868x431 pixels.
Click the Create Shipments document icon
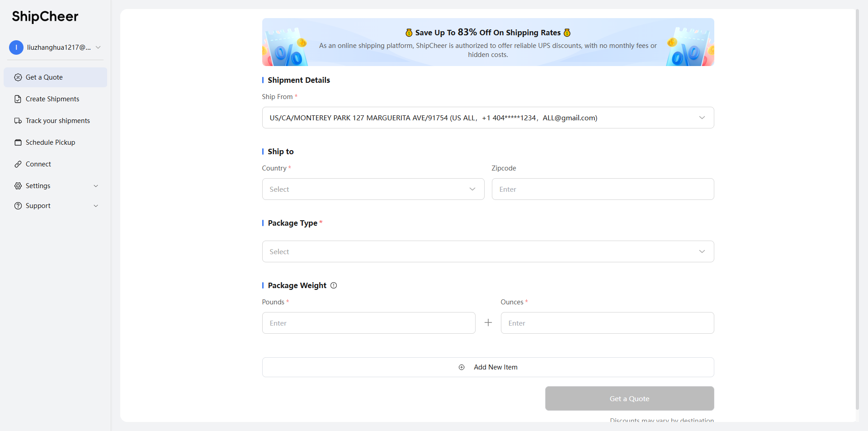(x=18, y=99)
